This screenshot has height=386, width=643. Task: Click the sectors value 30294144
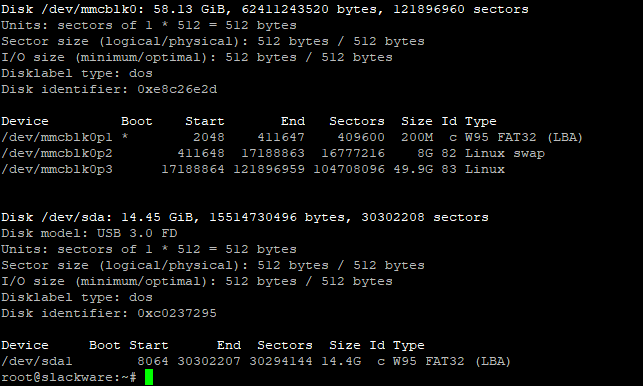click(x=281, y=361)
